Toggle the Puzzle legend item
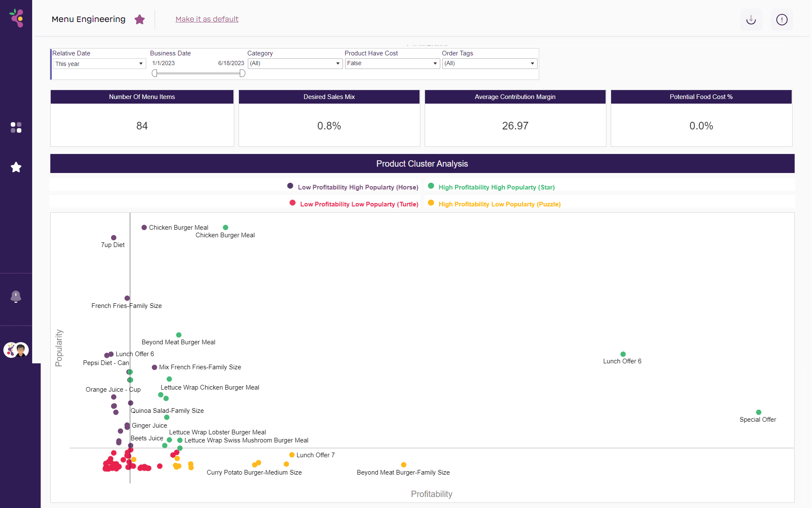The image size is (812, 508). pyautogui.click(x=494, y=204)
